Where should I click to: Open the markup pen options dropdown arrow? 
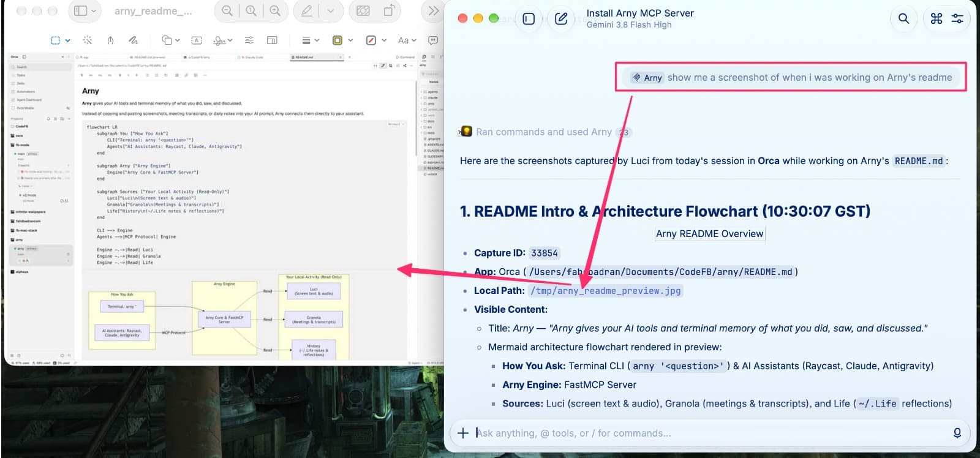(x=331, y=11)
